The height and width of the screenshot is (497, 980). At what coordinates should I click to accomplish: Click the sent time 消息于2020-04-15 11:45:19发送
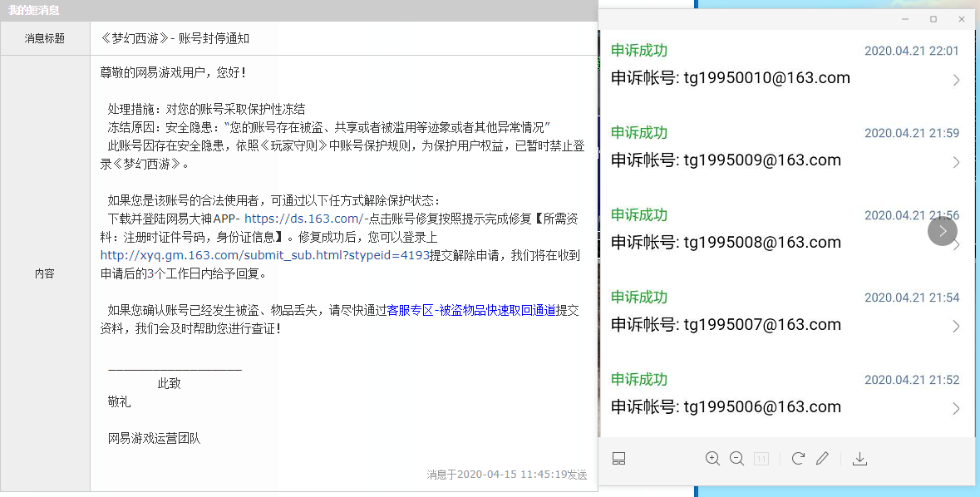click(507, 475)
